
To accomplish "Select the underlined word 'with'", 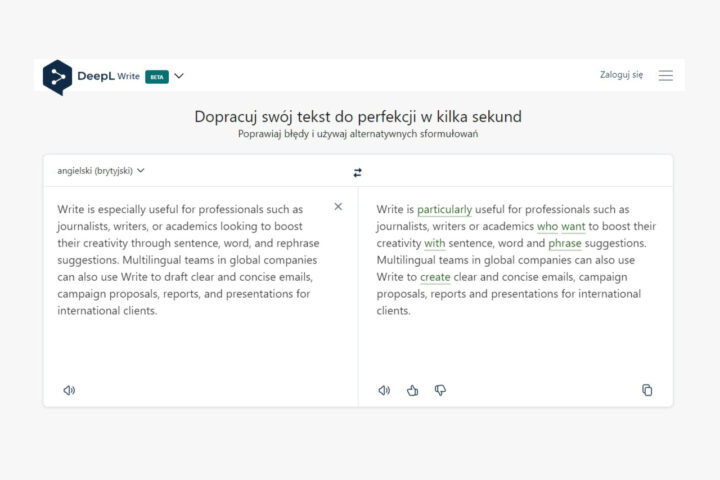I will (434, 244).
